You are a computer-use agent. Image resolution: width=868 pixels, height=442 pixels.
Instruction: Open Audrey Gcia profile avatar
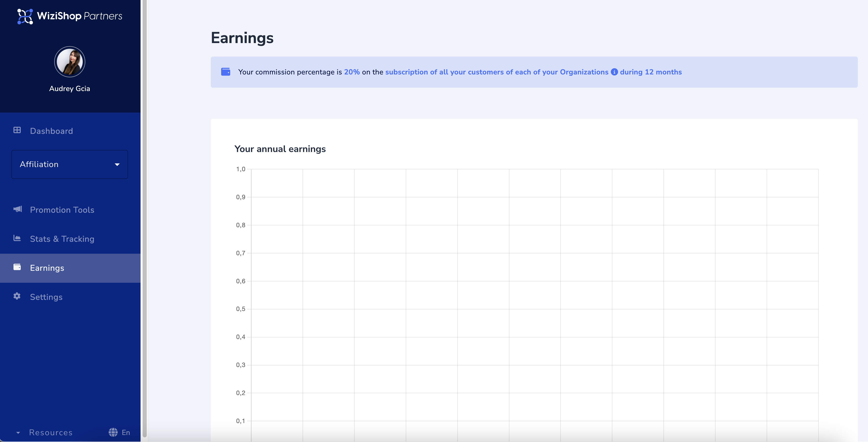point(70,62)
